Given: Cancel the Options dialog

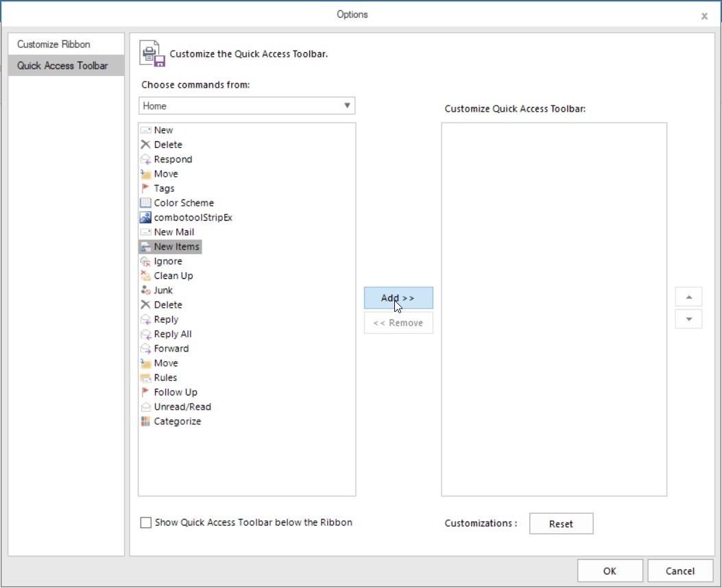Looking at the screenshot, I should click(x=679, y=570).
